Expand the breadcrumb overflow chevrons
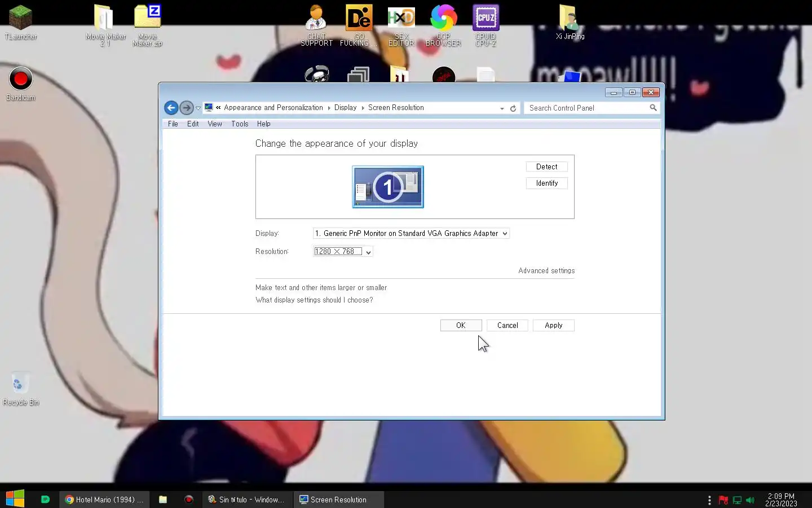812x508 pixels. click(218, 108)
